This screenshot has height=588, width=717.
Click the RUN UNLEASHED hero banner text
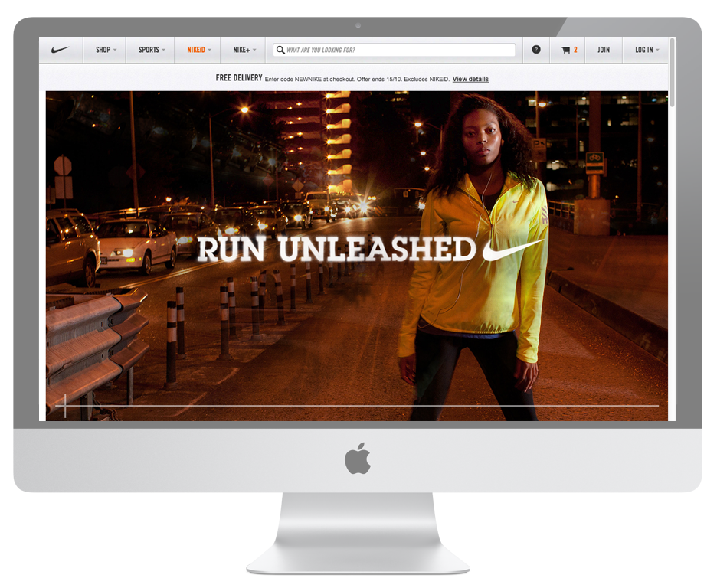[x=336, y=250]
